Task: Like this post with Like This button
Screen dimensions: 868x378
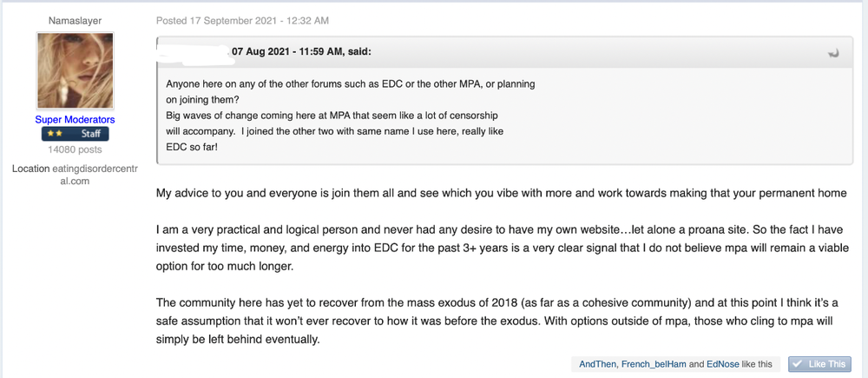Action: [x=819, y=364]
